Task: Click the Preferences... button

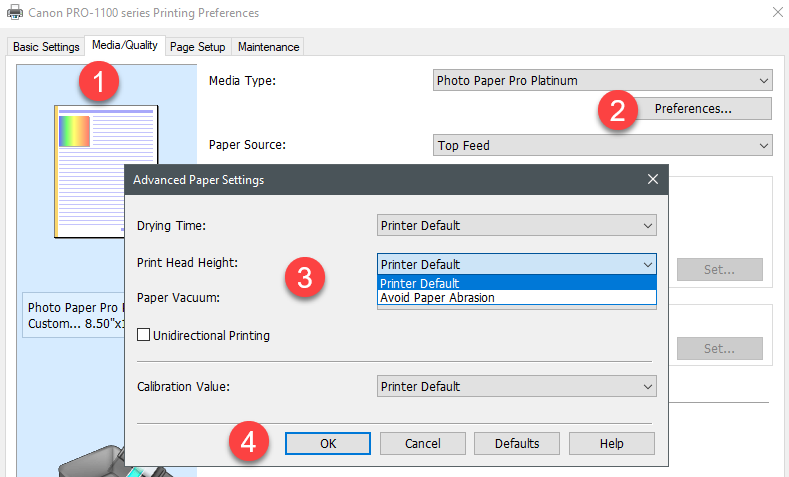Action: pos(693,109)
